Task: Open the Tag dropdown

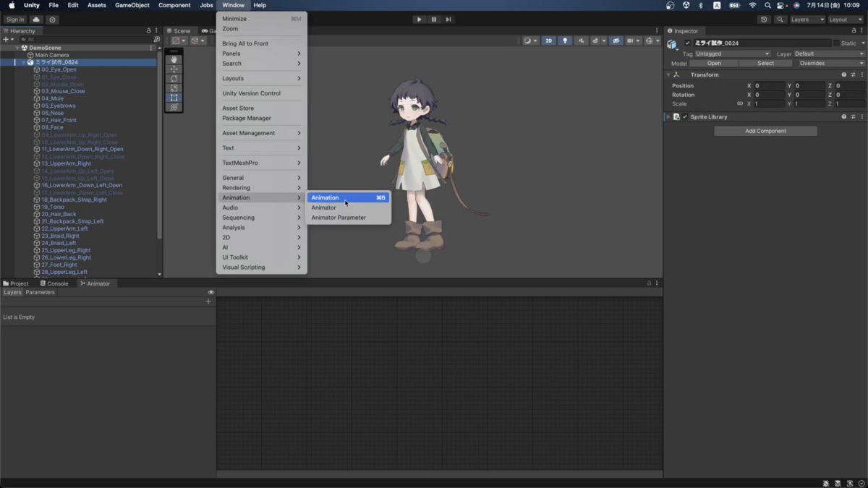Action: coord(733,53)
